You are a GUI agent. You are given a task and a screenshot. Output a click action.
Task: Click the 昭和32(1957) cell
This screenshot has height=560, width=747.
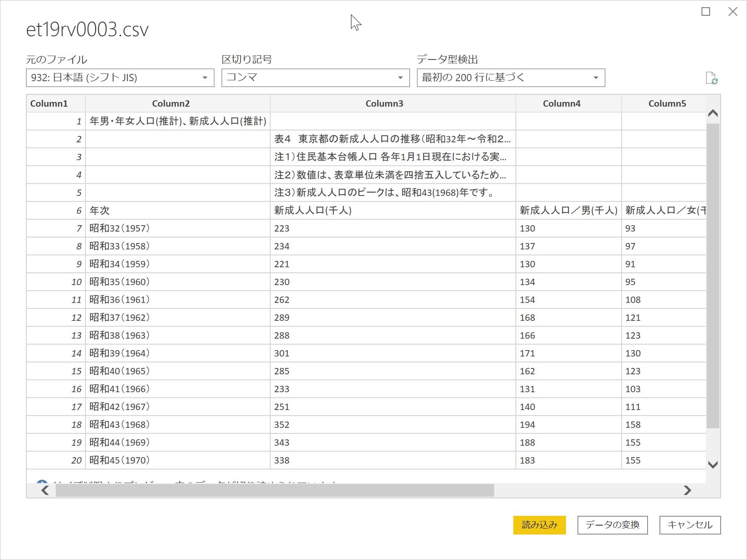178,229
